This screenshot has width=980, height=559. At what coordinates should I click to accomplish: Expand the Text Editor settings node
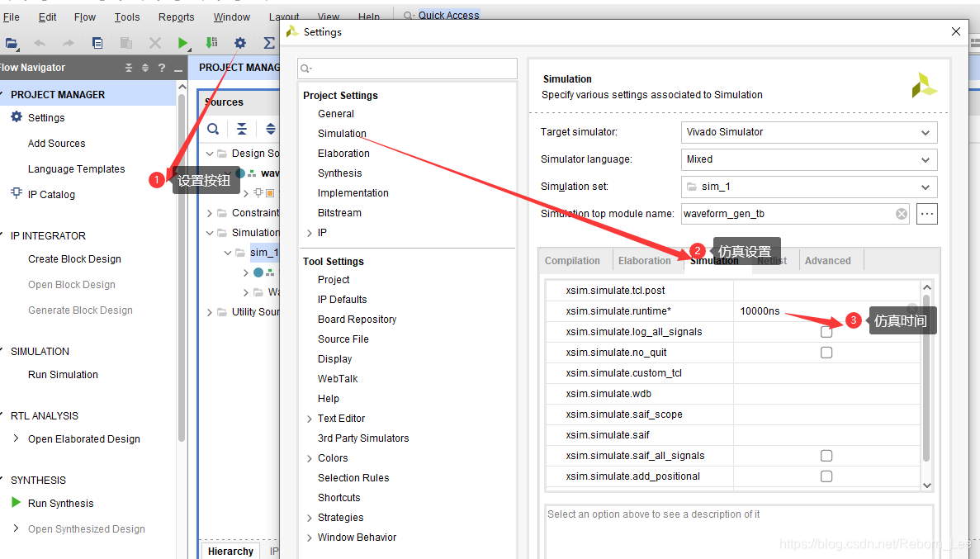(310, 419)
